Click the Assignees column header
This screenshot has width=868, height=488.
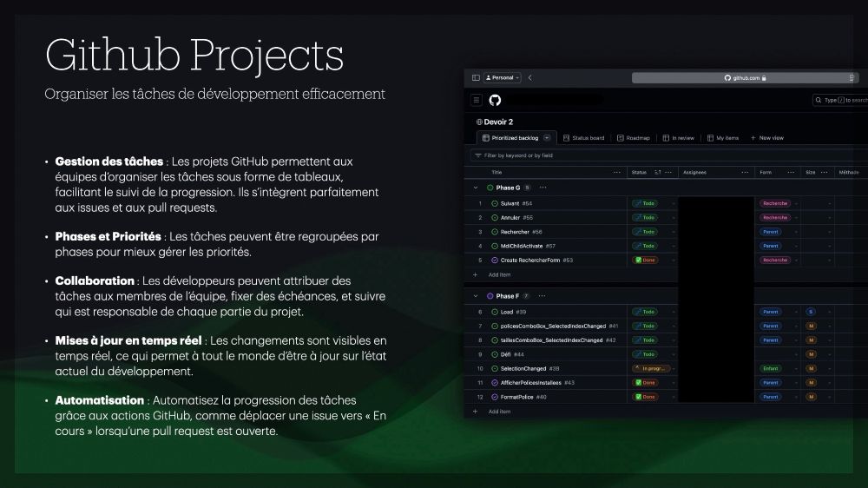pos(694,172)
